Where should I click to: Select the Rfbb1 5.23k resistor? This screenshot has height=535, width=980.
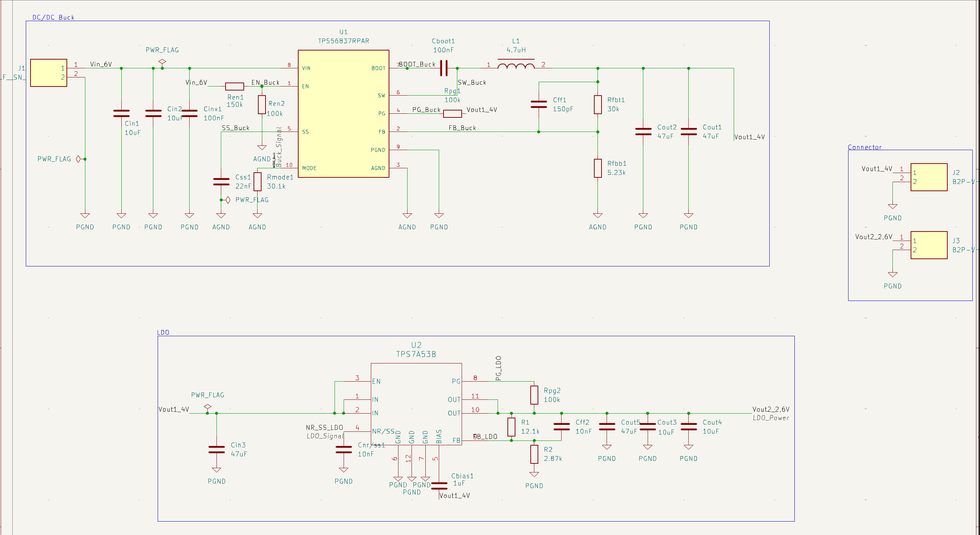[598, 168]
